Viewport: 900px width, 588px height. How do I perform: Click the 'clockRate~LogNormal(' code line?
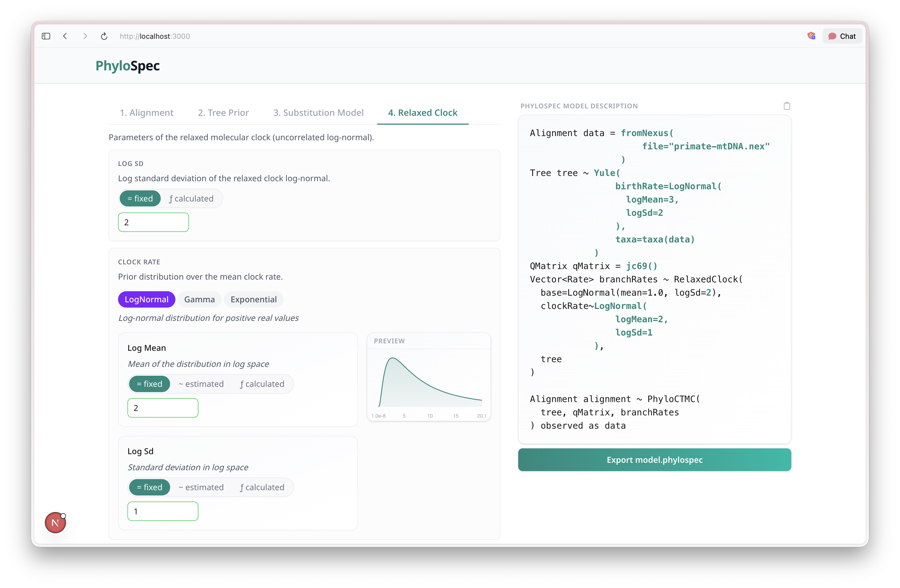click(x=594, y=306)
